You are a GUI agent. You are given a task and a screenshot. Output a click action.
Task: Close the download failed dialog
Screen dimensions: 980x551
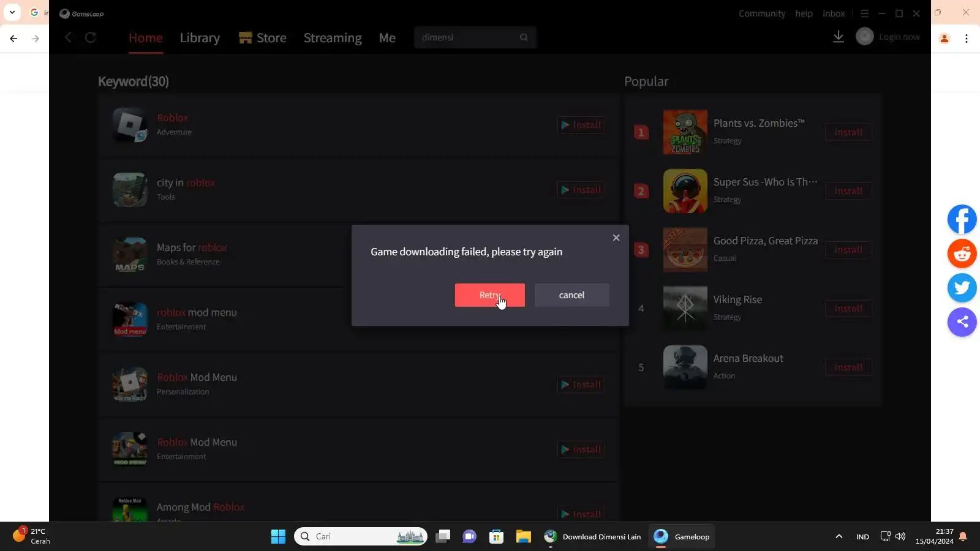616,238
